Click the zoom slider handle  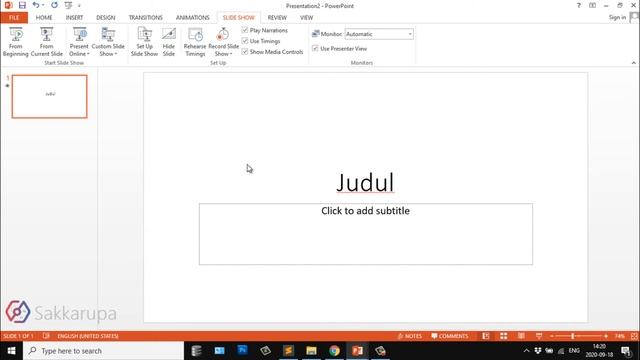pos(573,336)
